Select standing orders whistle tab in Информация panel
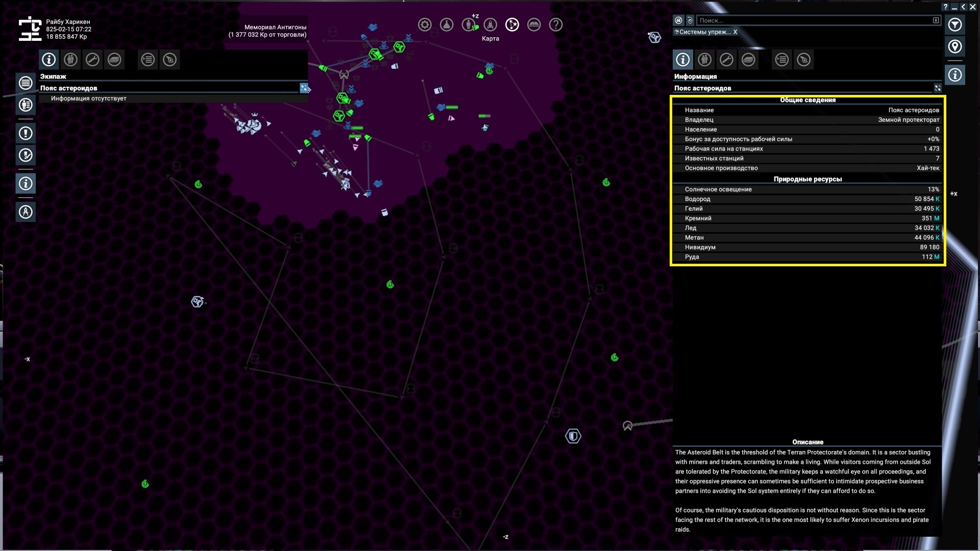Image resolution: width=980 pixels, height=551 pixels. (x=804, y=60)
